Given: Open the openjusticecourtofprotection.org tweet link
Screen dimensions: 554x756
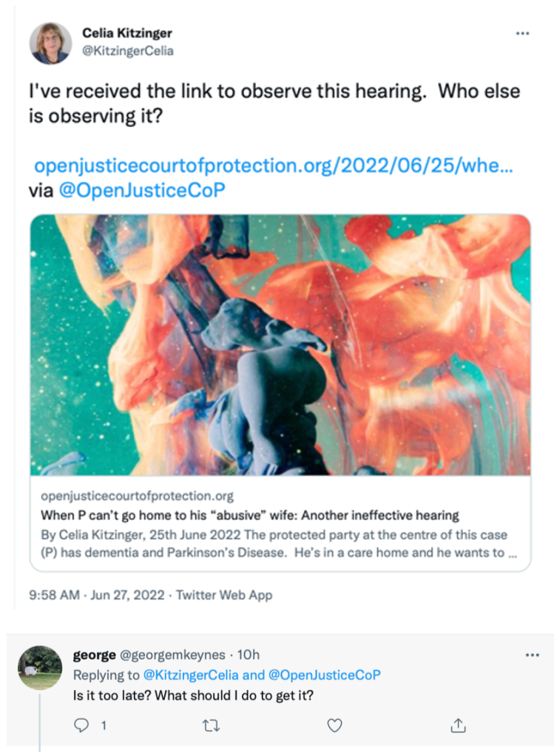Looking at the screenshot, I should click(274, 166).
